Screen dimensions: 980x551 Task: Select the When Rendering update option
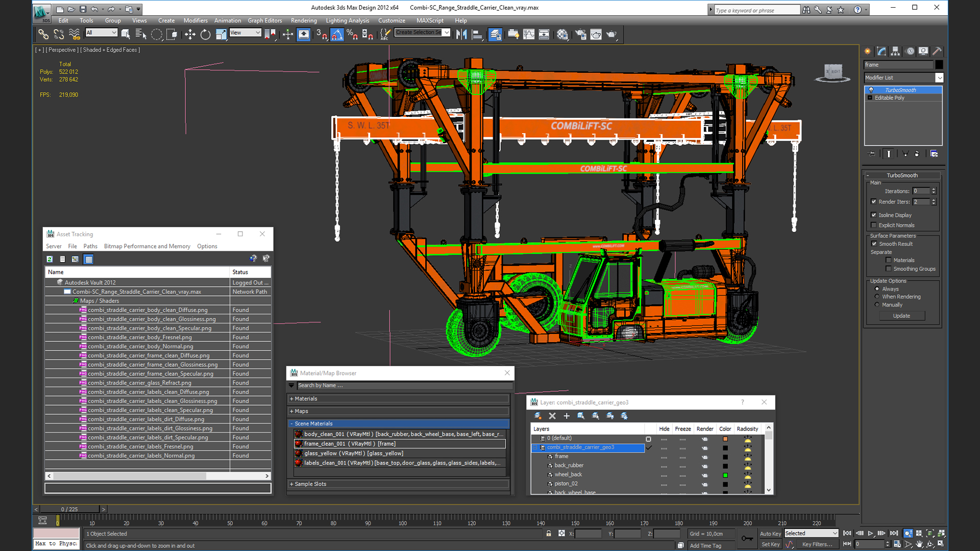click(877, 296)
